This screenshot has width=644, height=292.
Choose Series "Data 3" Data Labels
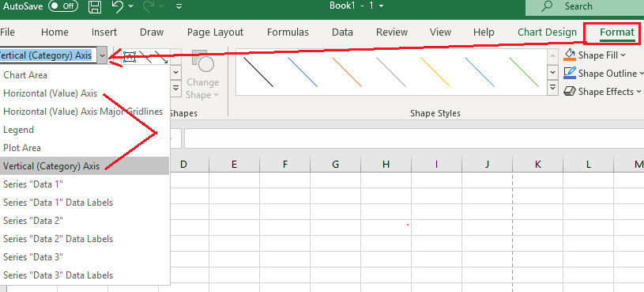pyautogui.click(x=85, y=275)
